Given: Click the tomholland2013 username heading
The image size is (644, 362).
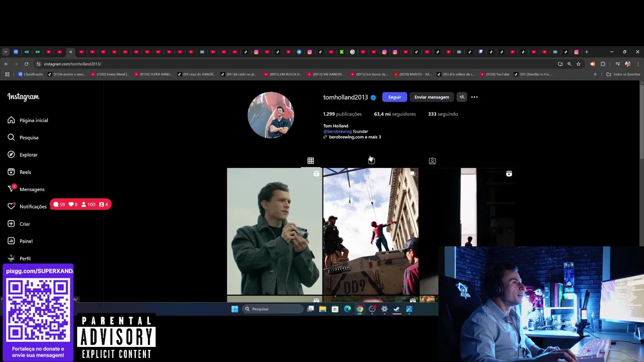Looking at the screenshot, I should [x=345, y=97].
